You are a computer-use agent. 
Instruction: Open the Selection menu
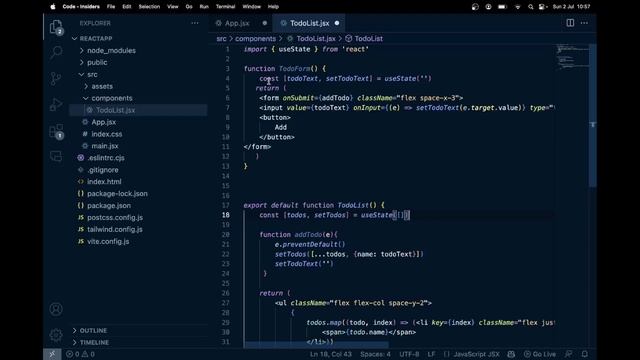(x=149, y=7)
